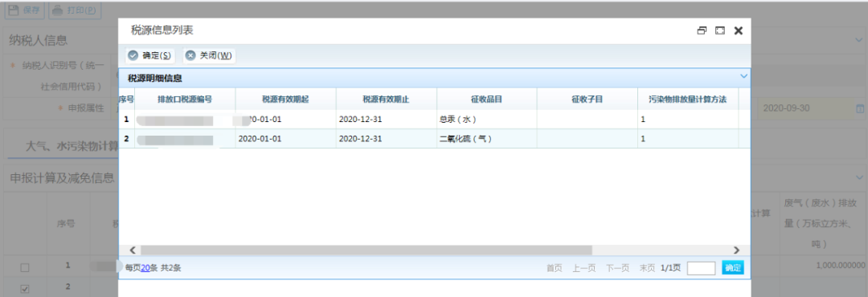The image size is (868, 297).
Task: Go to 末页 last page
Action: (647, 267)
